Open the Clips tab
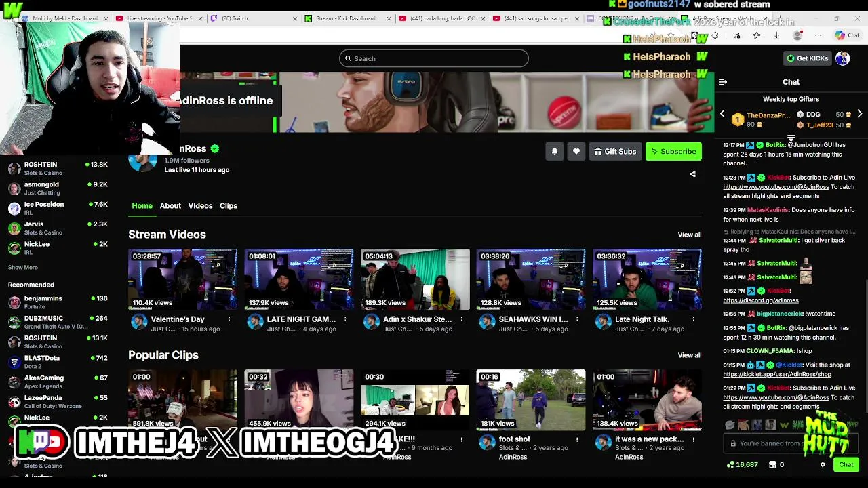Viewport: 868px width, 488px height. (229, 206)
